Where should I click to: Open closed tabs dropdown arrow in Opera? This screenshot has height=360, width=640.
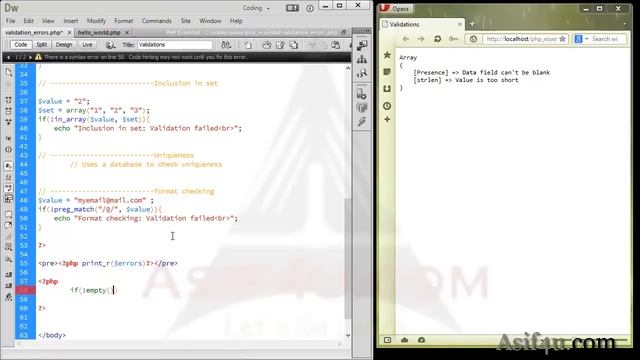624,24
